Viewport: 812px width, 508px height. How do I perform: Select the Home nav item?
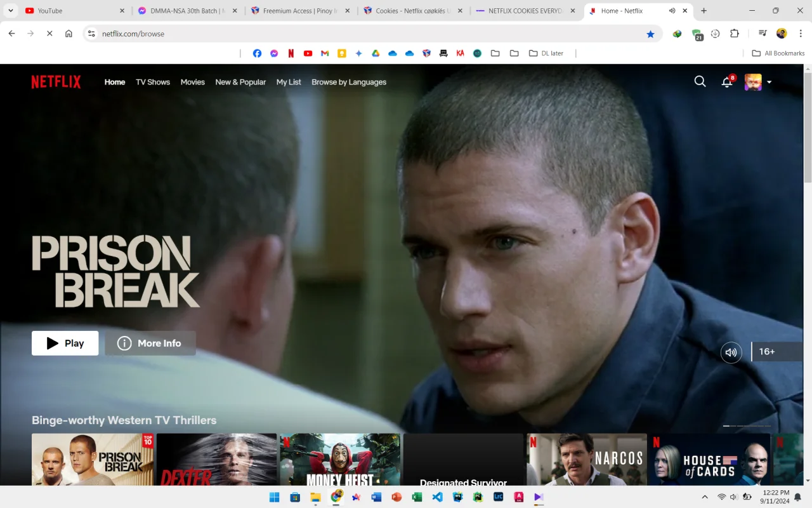(115, 82)
